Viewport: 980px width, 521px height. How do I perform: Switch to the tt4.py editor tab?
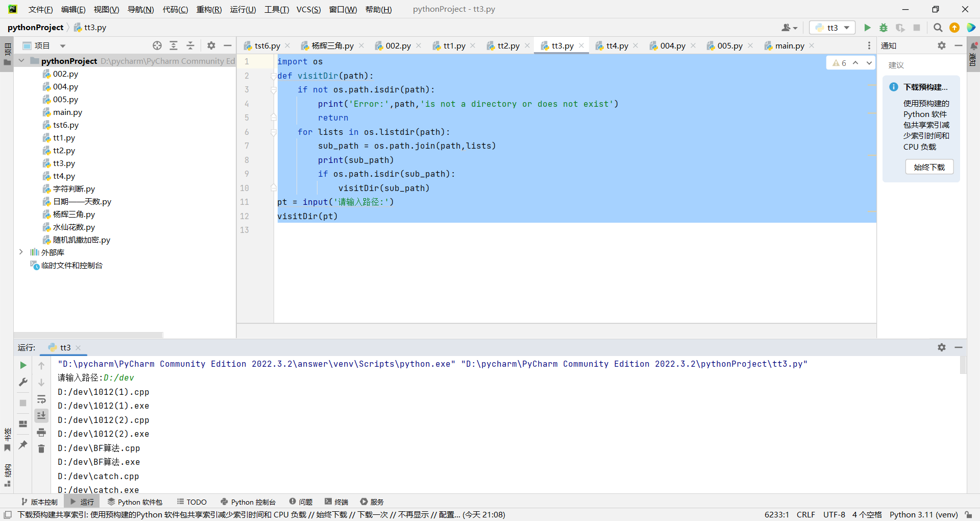click(x=617, y=45)
